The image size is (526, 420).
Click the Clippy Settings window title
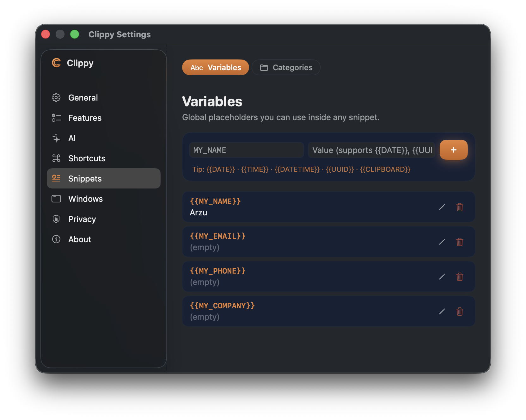click(119, 34)
